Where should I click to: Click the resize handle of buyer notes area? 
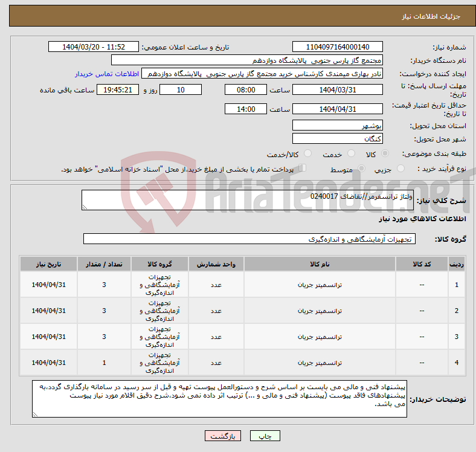tap(35, 414)
